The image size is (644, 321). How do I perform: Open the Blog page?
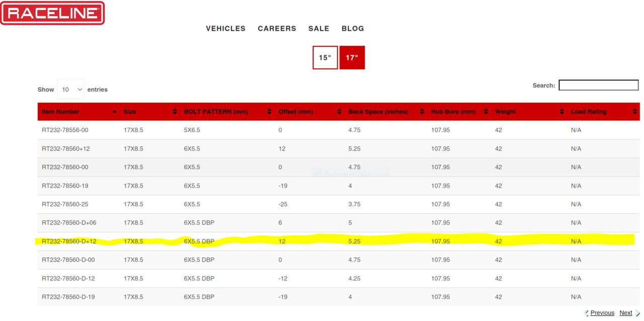[352, 29]
